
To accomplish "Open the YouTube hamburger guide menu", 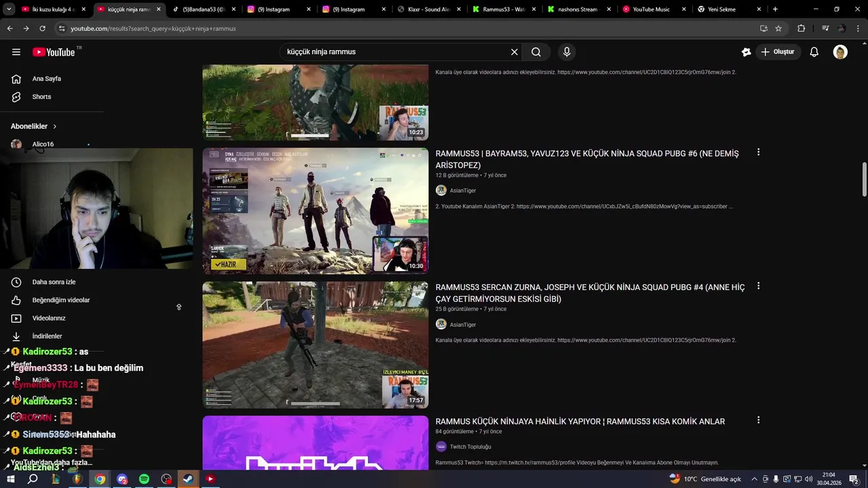I will [x=16, y=52].
